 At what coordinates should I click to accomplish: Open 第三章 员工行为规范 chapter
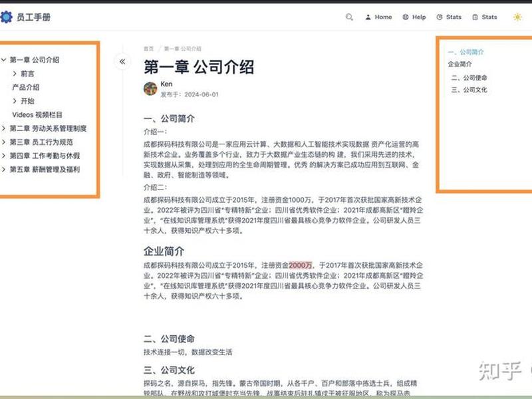[41, 142]
